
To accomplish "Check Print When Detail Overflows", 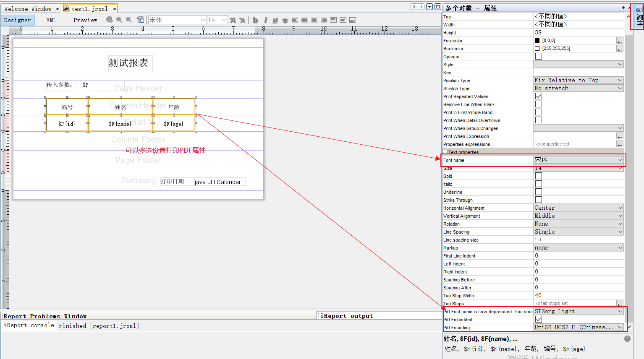I will point(539,120).
